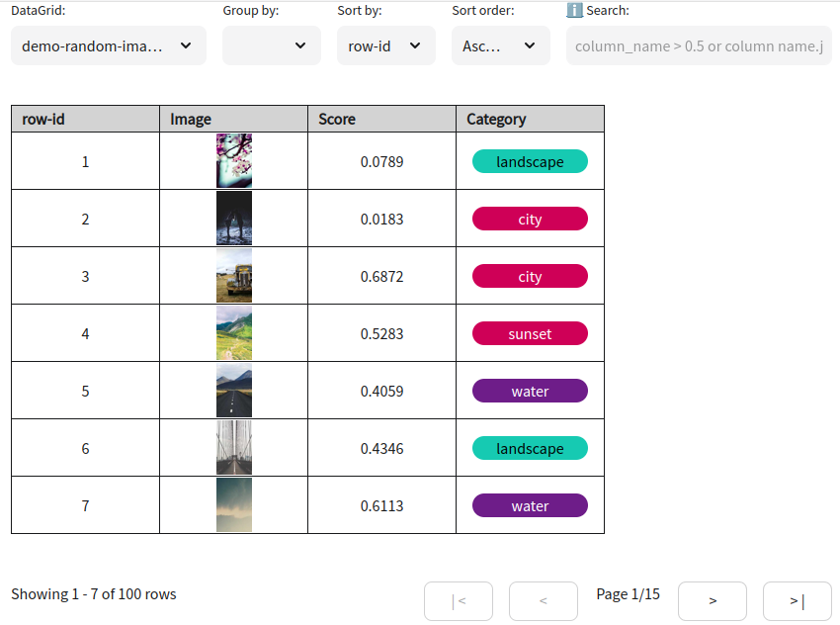Open the Sort by row-id dropdown
The image size is (840, 625).
point(385,45)
